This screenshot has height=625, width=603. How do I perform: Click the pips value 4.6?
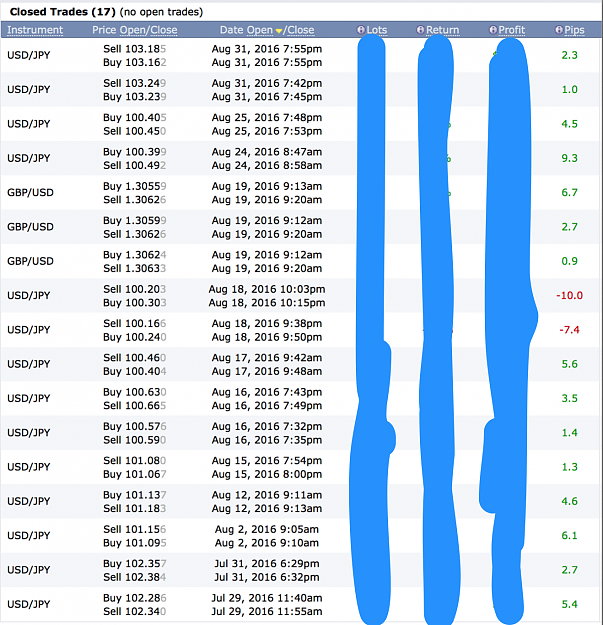coord(570,501)
